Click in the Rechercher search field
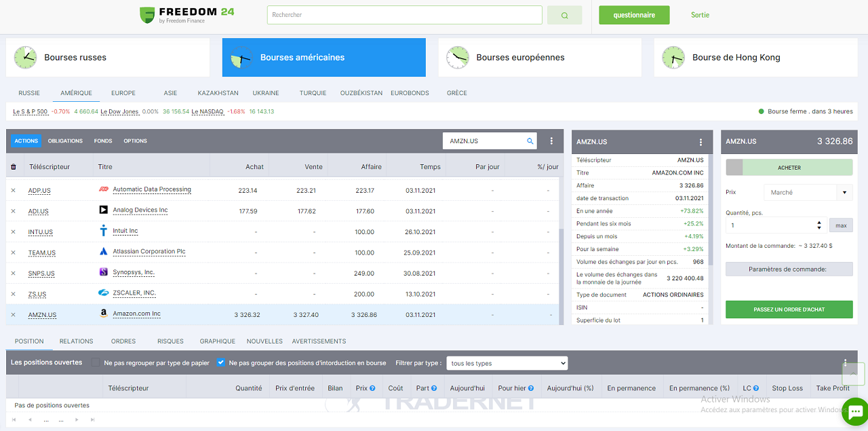 coord(405,15)
